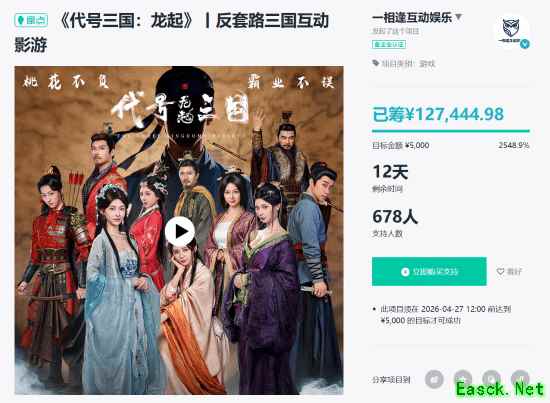Click the second share icon circle
This screenshot has height=403, width=550.
pos(463,379)
